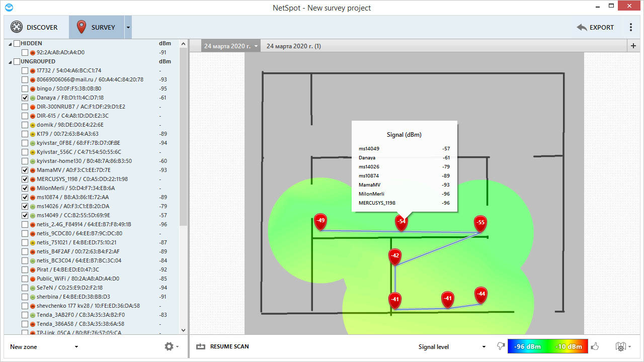
Task: Check the UNGROUPED group checkbox
Action: 17,61
